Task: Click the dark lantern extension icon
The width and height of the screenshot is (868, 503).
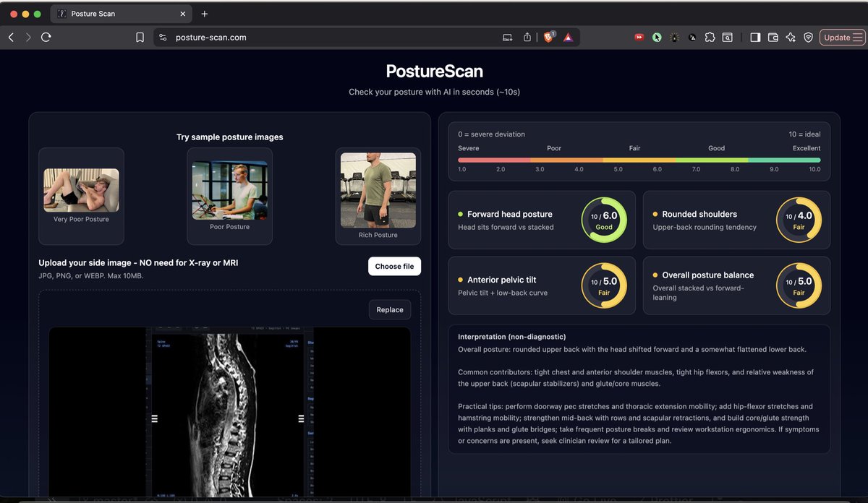Action: pos(675,38)
